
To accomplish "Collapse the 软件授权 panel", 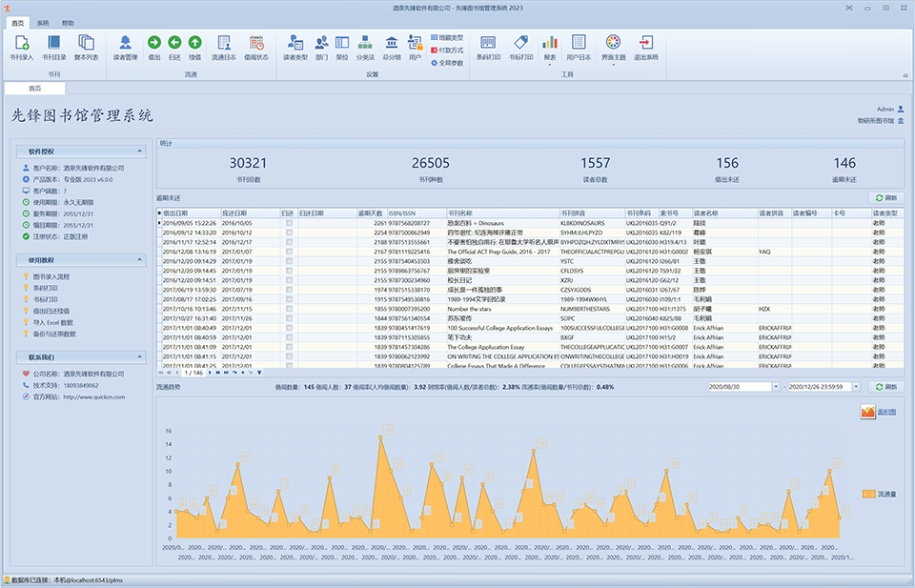I will tap(137, 151).
